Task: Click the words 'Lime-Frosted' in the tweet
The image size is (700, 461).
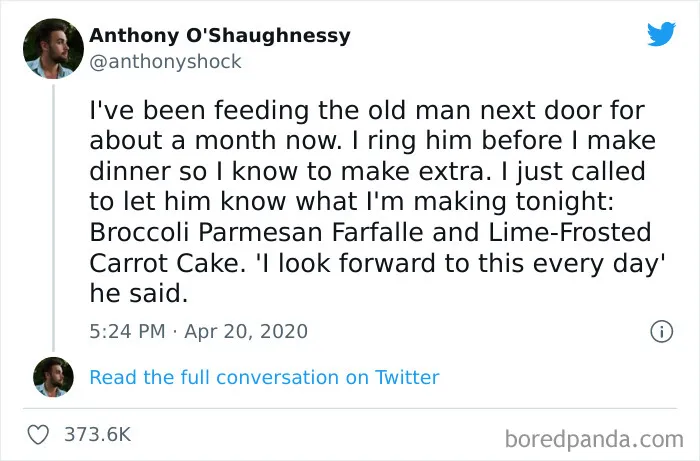Action: point(570,233)
